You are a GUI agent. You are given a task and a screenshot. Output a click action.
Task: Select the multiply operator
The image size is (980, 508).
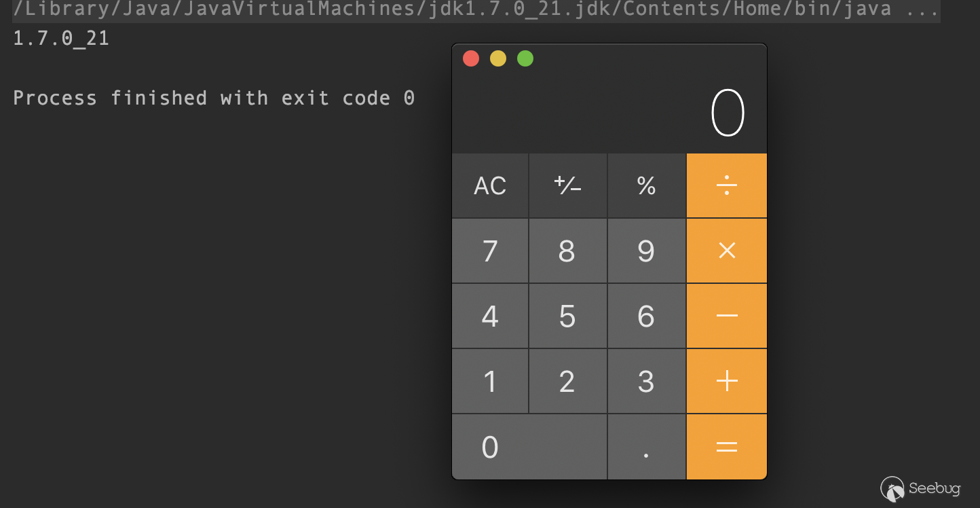(727, 251)
